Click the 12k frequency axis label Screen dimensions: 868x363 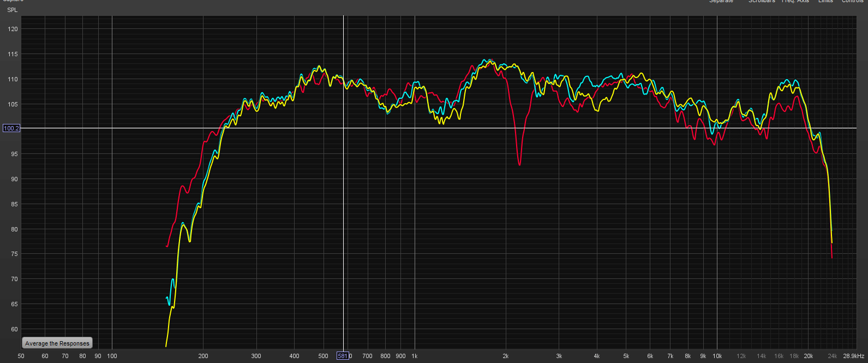click(x=741, y=356)
